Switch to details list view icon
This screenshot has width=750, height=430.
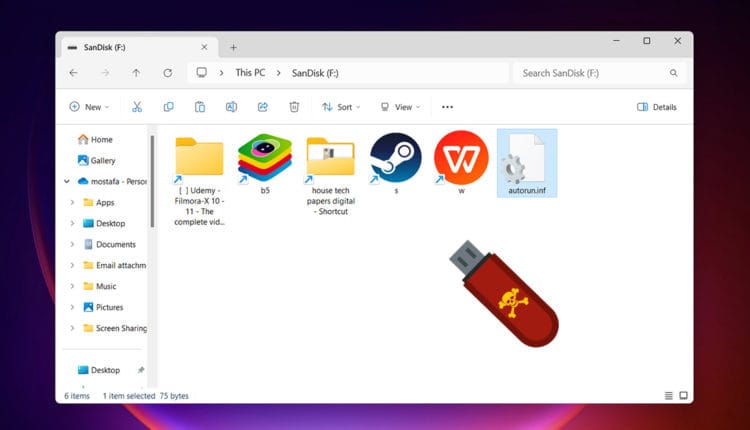(x=669, y=396)
